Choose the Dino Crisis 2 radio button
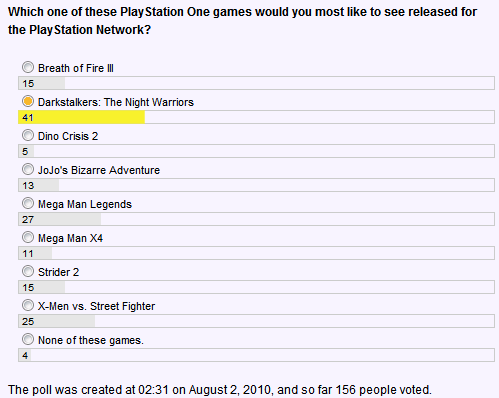499x398 pixels. click(x=28, y=135)
